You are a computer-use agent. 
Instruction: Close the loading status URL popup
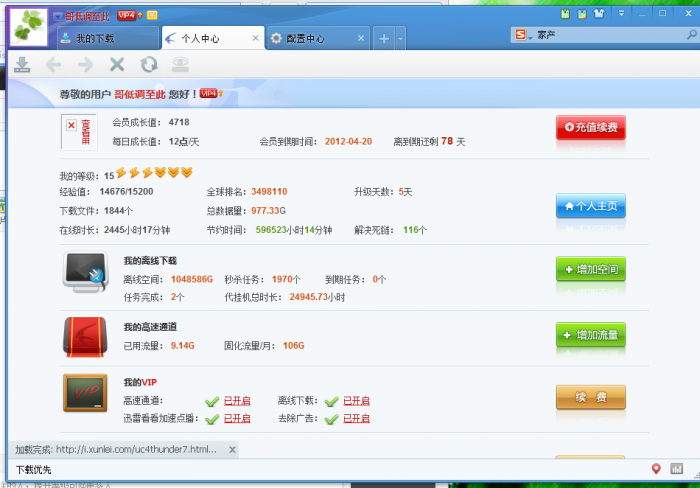point(232,450)
